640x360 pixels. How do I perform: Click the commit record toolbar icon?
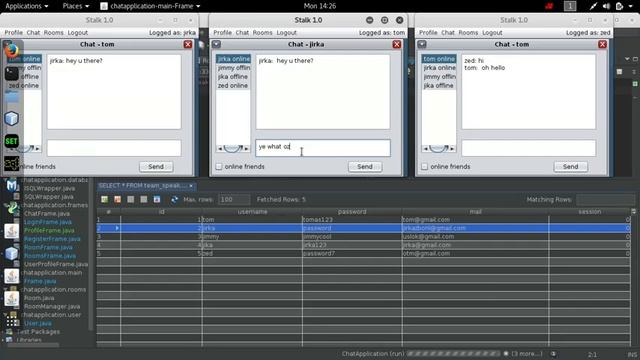tap(131, 199)
